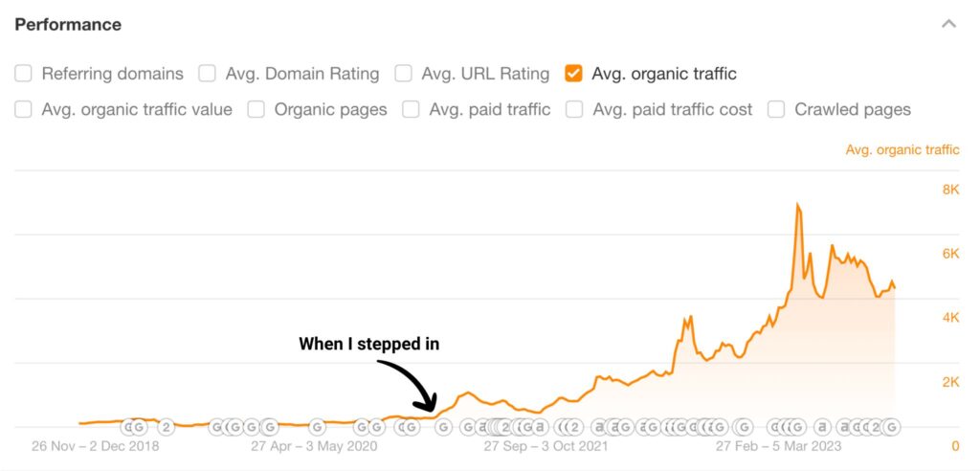Click the highest peak of the traffic line

797,205
